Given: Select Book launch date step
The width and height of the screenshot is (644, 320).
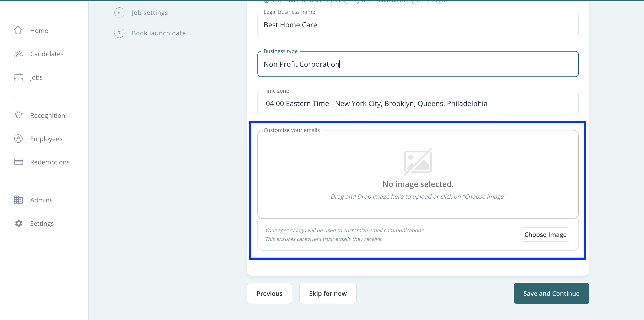Looking at the screenshot, I should click(159, 33).
